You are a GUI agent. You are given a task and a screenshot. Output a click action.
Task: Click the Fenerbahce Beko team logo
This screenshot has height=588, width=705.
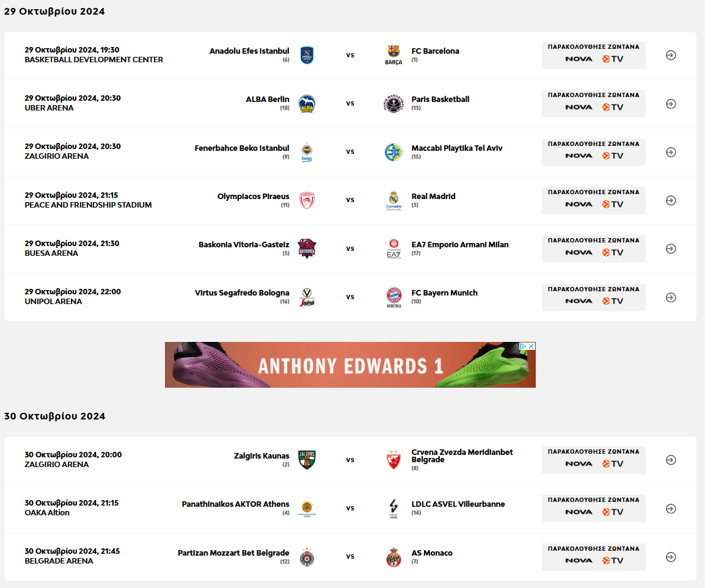pyautogui.click(x=307, y=153)
